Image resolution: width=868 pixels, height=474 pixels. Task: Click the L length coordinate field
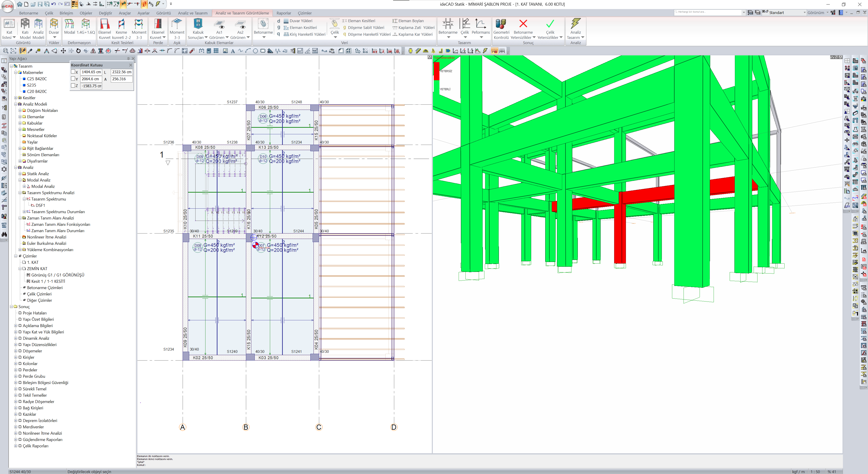[x=121, y=72]
